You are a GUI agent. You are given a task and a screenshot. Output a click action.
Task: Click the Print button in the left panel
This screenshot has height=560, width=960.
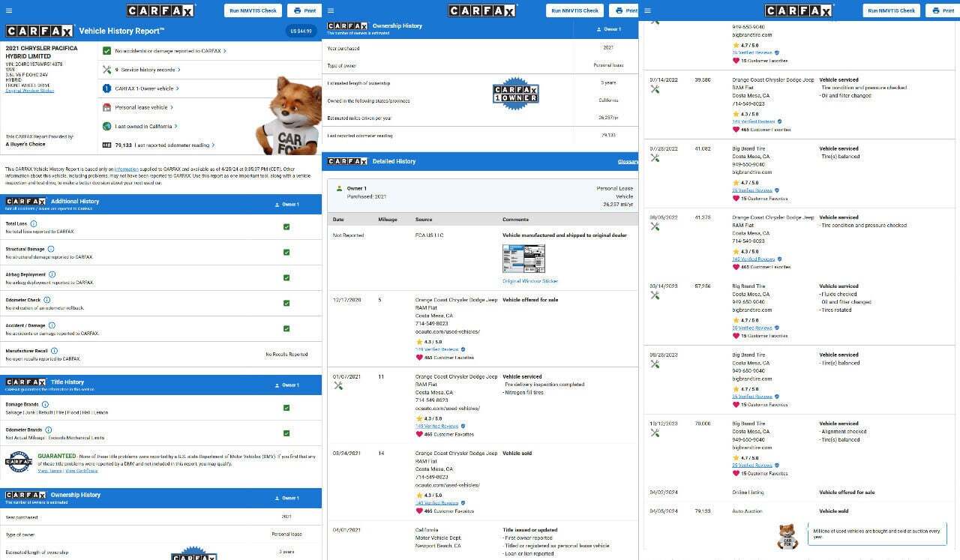tap(304, 10)
